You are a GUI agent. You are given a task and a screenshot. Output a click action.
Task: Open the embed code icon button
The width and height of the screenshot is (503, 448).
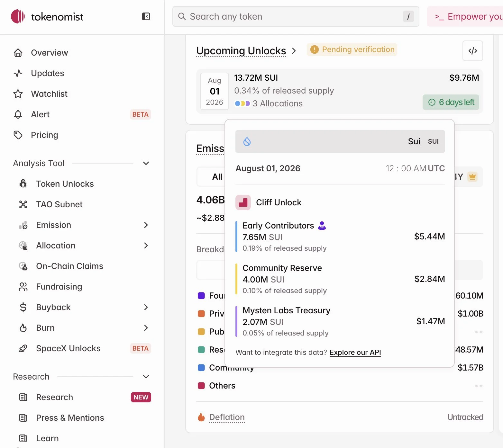[x=472, y=51]
